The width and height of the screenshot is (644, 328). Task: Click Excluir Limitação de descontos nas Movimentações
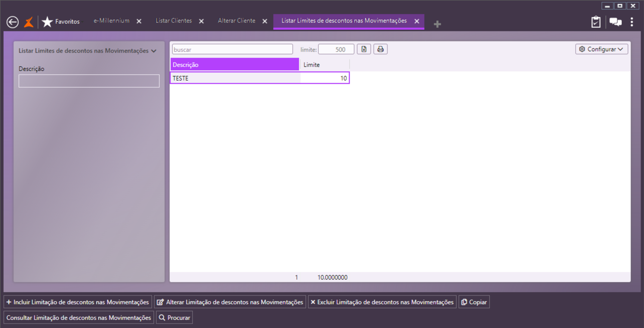382,302
